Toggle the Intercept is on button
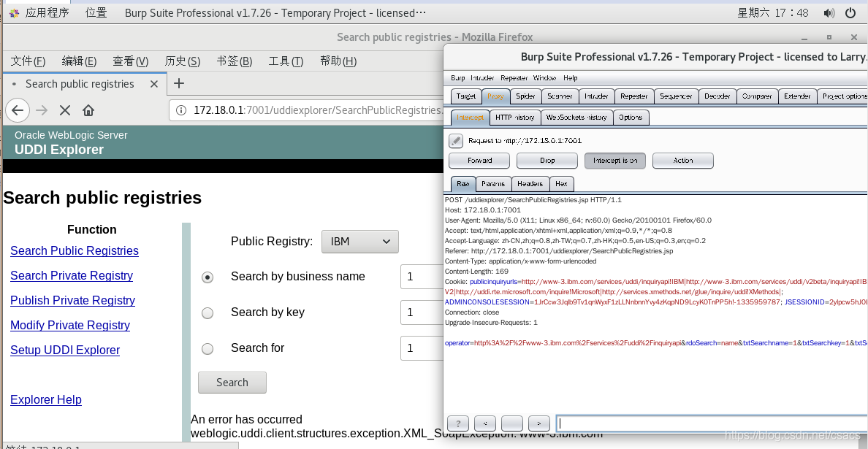Image resolution: width=868 pixels, height=449 pixels. click(x=615, y=161)
